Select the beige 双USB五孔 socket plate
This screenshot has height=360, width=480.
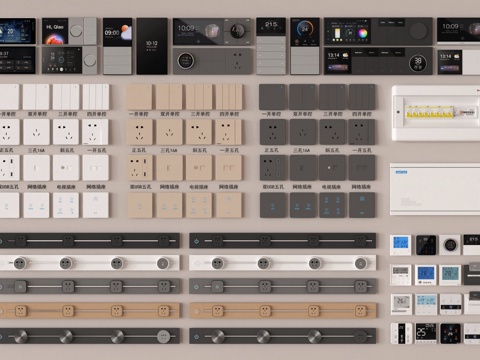(x=139, y=168)
